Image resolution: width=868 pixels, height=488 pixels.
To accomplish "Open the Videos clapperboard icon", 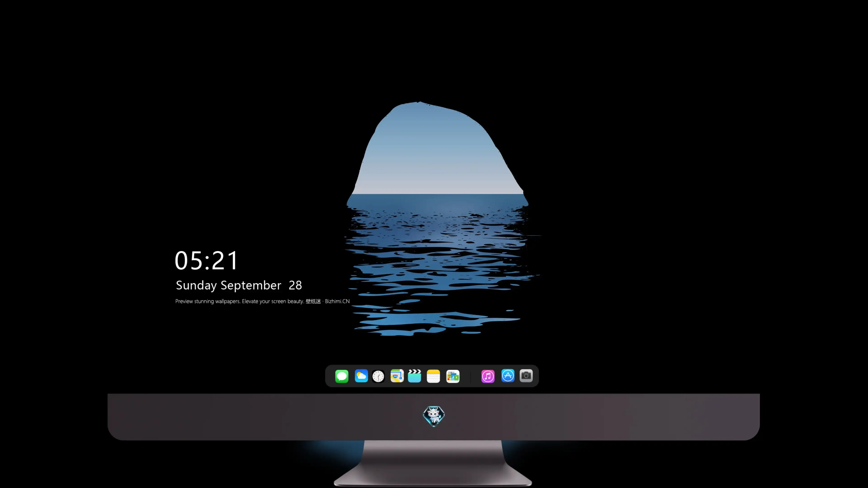I will 415,376.
